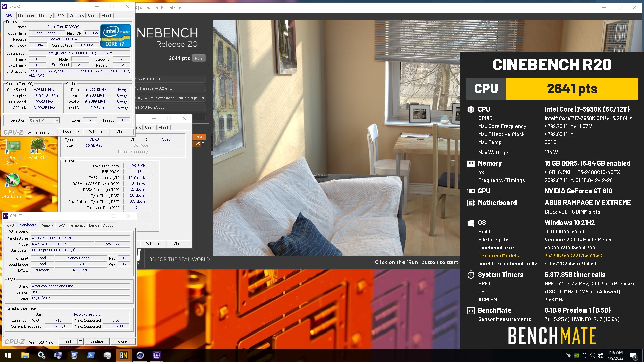The width and height of the screenshot is (644, 362).
Task: Click Validate in middle CPU-Z Memory window
Action: coord(152,244)
